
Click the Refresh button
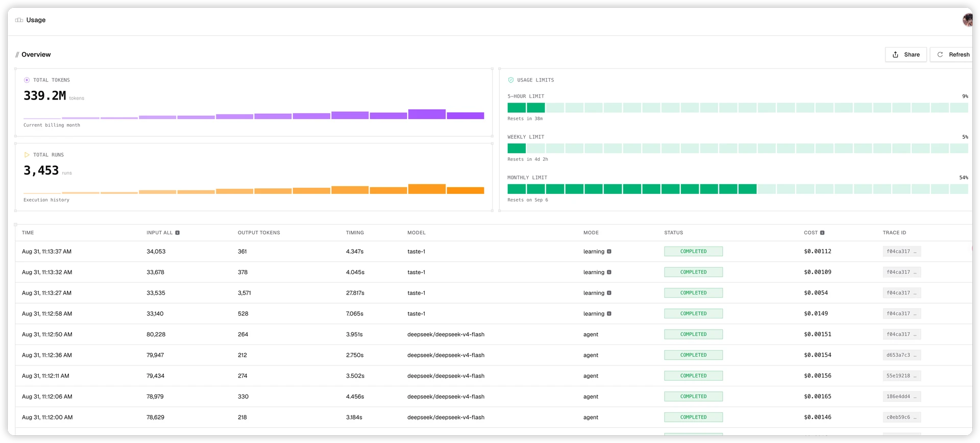click(952, 55)
